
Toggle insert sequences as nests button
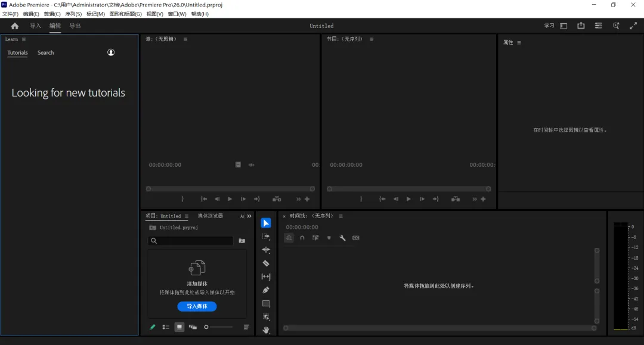point(289,238)
